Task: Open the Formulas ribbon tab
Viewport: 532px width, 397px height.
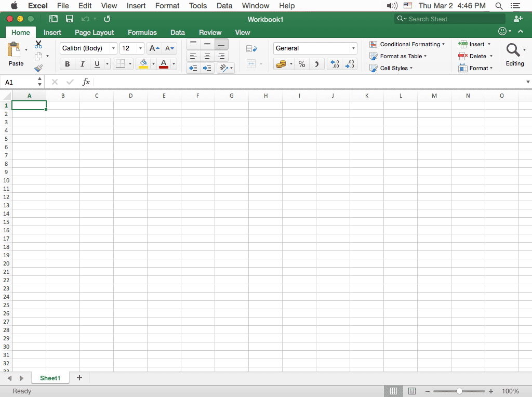Action: pos(142,33)
